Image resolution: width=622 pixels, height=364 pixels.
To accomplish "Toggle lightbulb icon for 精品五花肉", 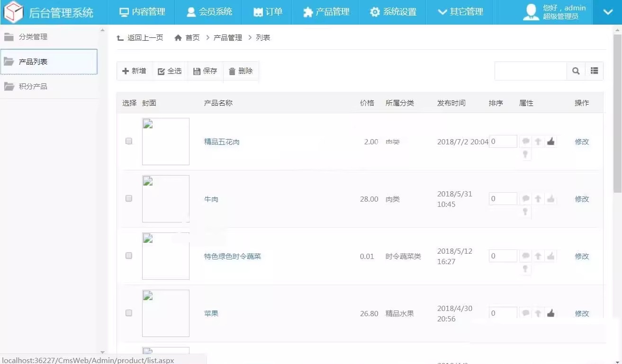I will pyautogui.click(x=525, y=154).
